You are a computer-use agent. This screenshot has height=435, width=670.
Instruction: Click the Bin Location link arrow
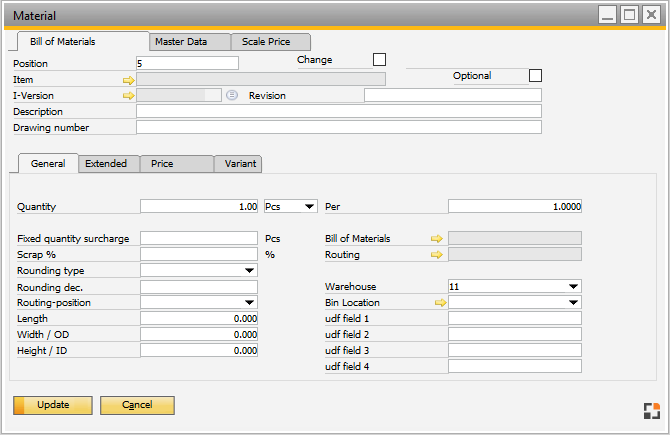(x=440, y=302)
